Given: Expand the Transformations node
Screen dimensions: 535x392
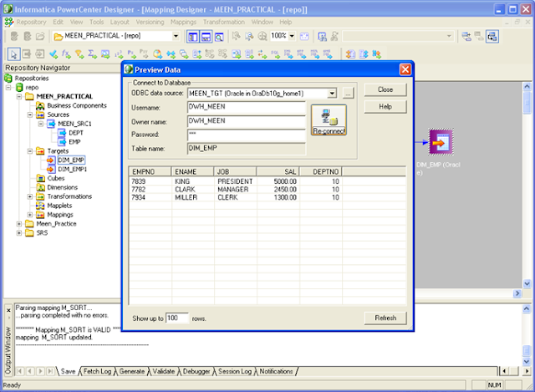Looking at the screenshot, I should (x=30, y=196).
